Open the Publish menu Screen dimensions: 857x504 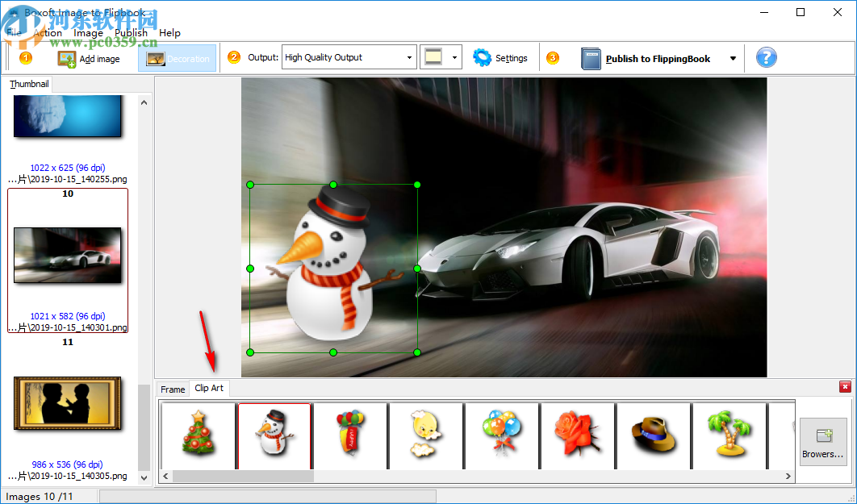click(131, 32)
